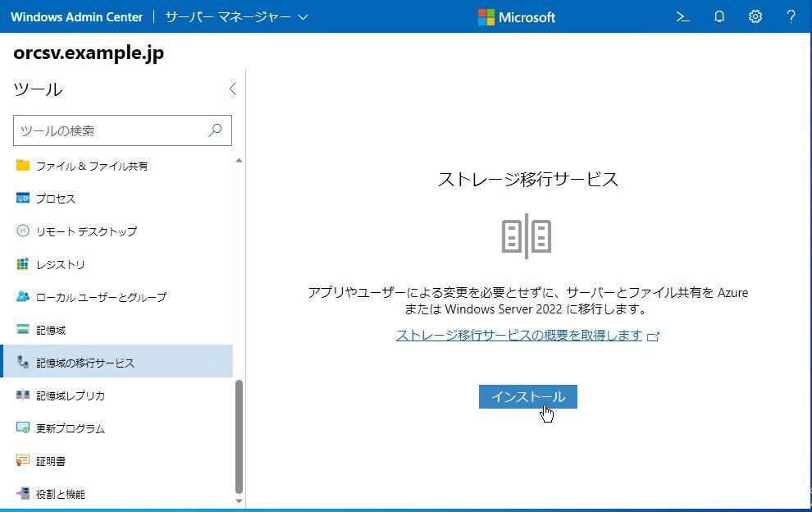Open the settings gear
812x512 pixels.
(x=755, y=16)
